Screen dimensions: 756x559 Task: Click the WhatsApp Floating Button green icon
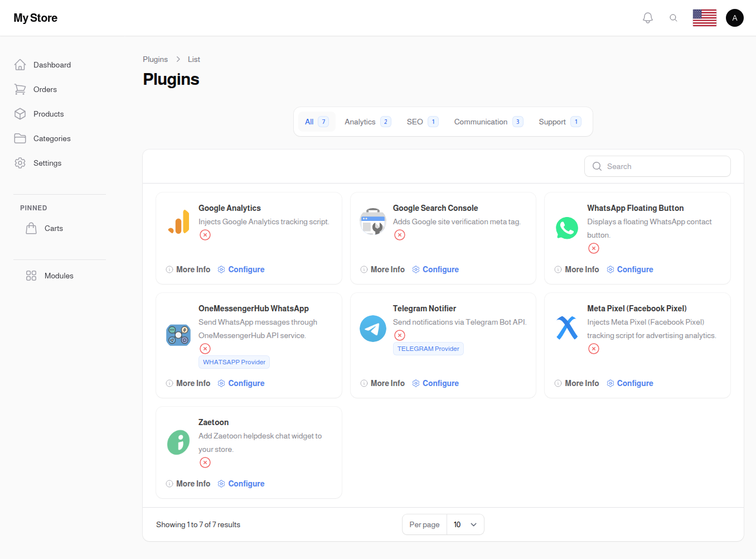[567, 228]
